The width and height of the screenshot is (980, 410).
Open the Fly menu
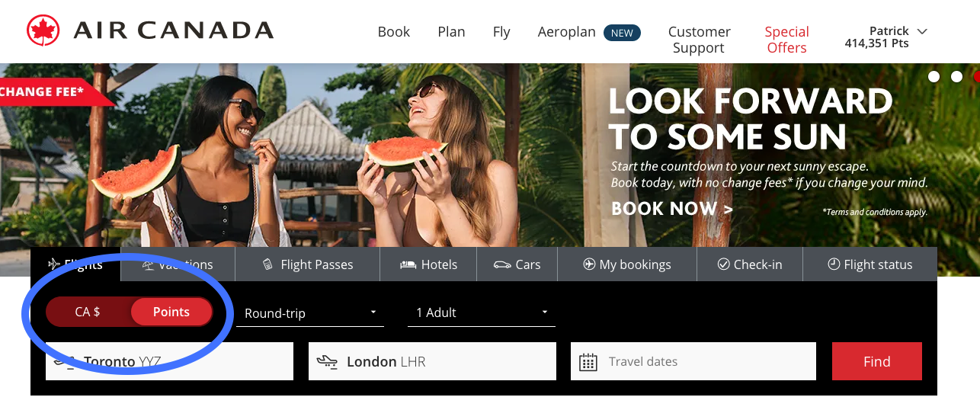(x=501, y=32)
